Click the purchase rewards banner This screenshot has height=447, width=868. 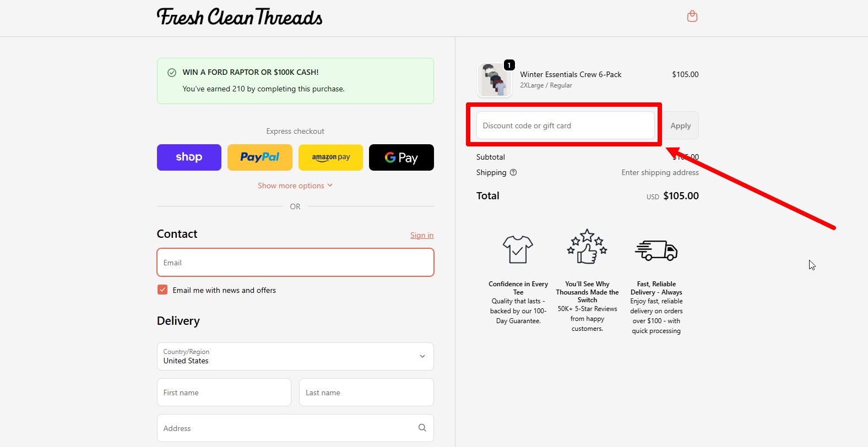(295, 80)
